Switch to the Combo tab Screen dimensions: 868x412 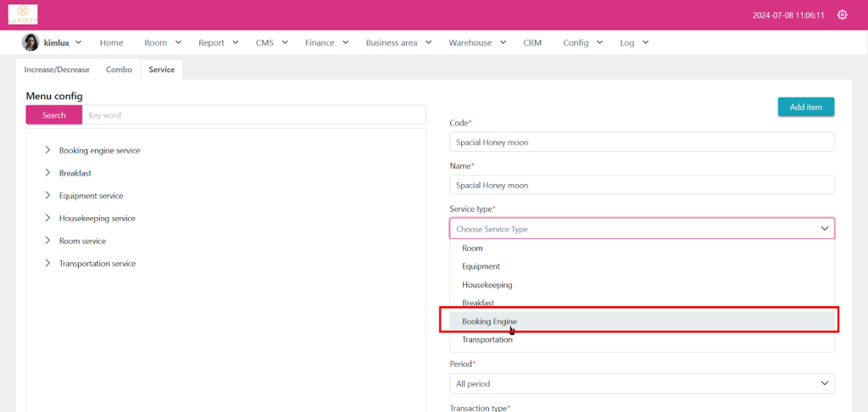[119, 70]
